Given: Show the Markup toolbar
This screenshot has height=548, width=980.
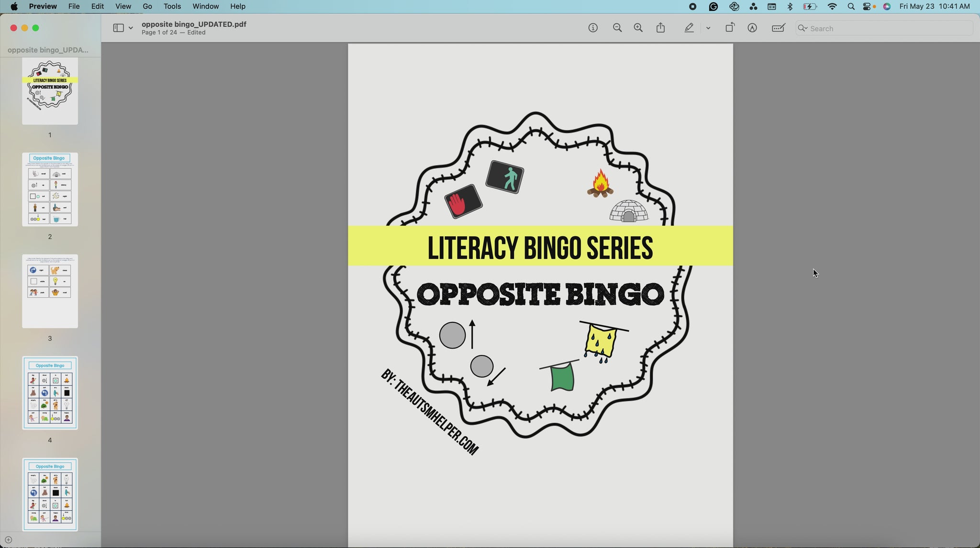Looking at the screenshot, I should coord(752,28).
